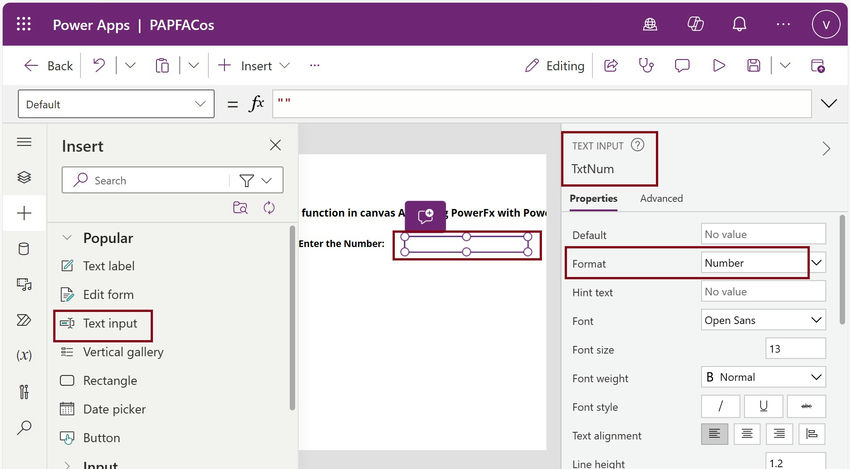Image resolution: width=850 pixels, height=469 pixels.
Task: Toggle italic font style
Action: pos(720,406)
